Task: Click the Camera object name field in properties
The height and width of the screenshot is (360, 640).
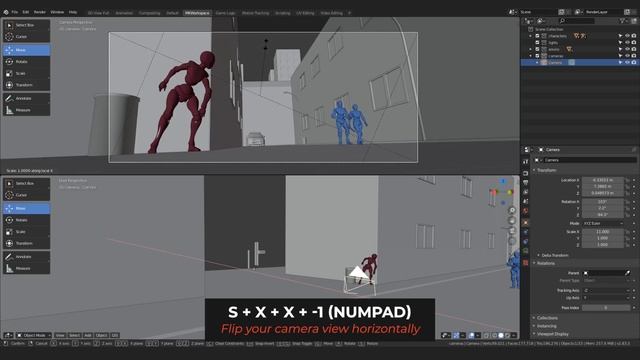Action: tap(589, 160)
